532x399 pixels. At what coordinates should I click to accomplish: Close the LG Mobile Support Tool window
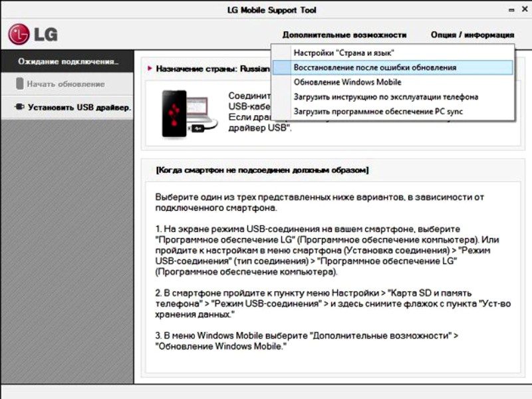(x=525, y=9)
